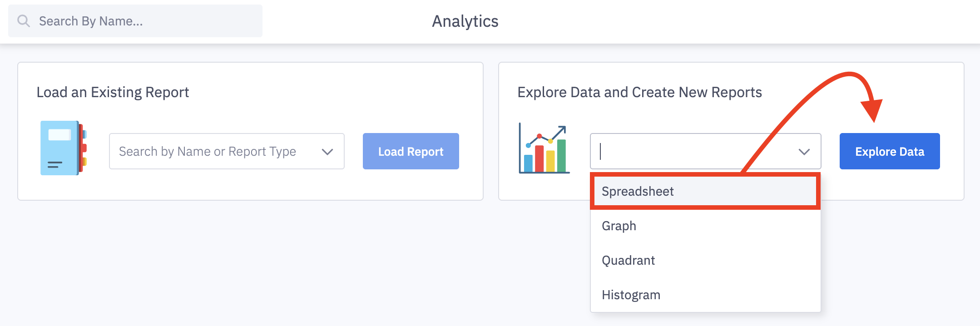
Task: Click the bar chart analytics icon
Action: pos(544,149)
